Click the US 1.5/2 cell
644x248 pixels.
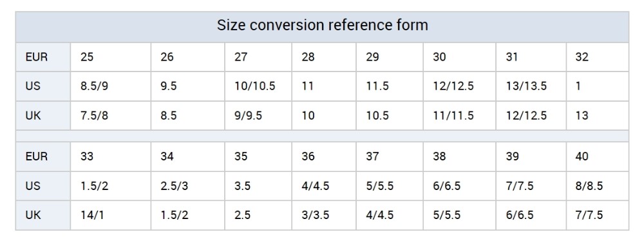pos(111,186)
